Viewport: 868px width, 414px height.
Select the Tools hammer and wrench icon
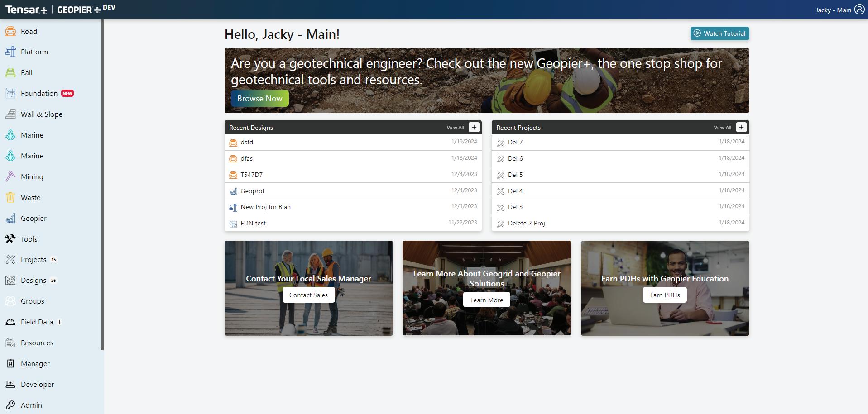[x=10, y=239]
